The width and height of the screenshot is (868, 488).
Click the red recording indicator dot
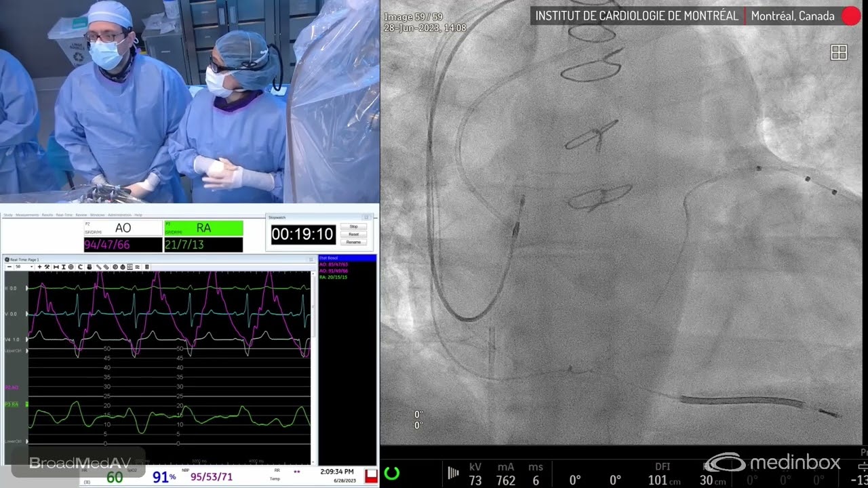[851, 16]
